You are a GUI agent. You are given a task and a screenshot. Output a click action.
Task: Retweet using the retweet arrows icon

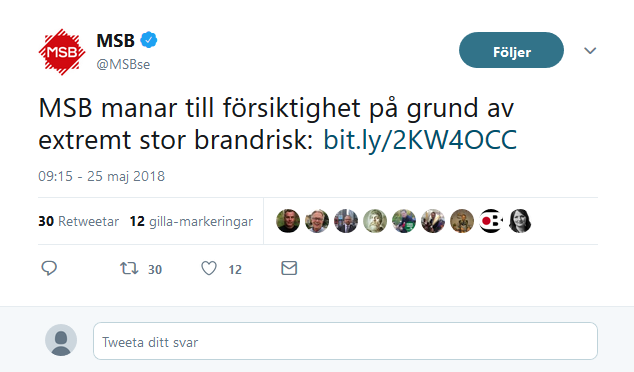129,268
